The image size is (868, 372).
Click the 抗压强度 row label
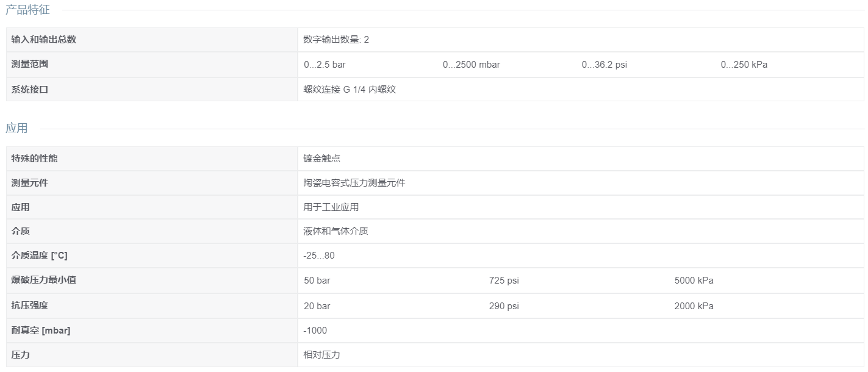point(30,306)
